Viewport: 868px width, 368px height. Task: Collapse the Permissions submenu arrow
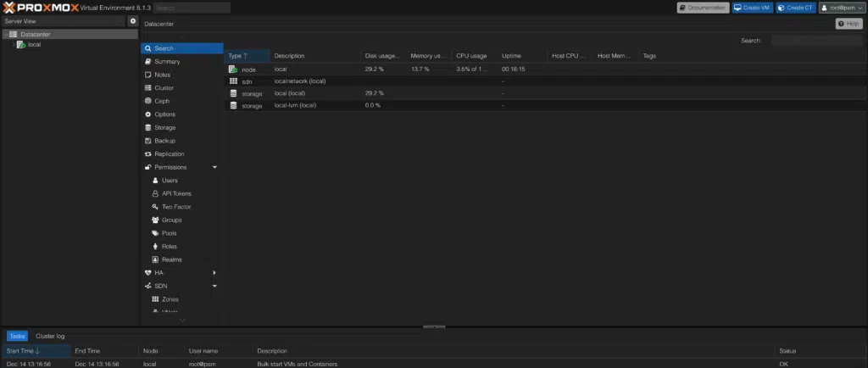pos(214,167)
